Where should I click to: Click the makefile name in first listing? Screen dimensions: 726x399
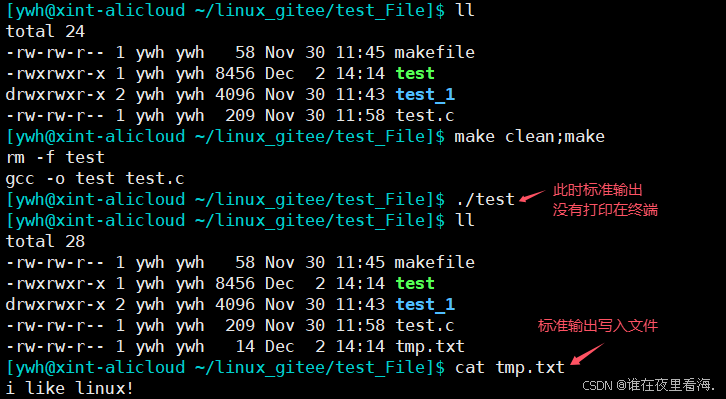(434, 52)
